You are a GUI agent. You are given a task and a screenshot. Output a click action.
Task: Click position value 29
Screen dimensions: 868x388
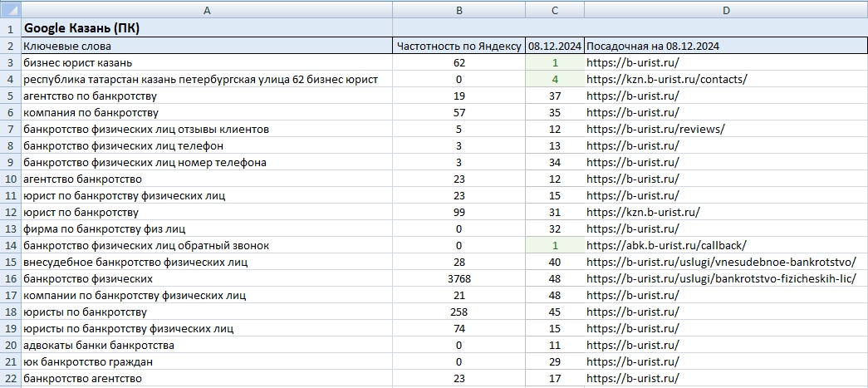[555, 361]
